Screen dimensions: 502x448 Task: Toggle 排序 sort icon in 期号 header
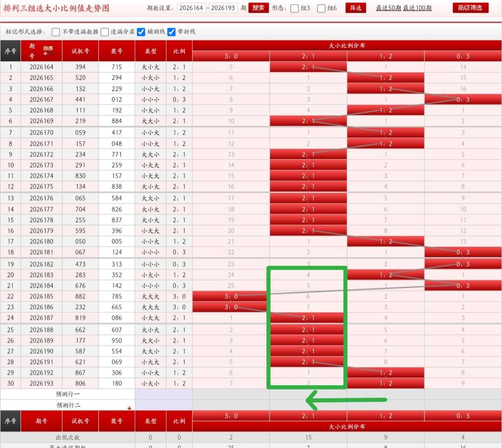click(48, 50)
